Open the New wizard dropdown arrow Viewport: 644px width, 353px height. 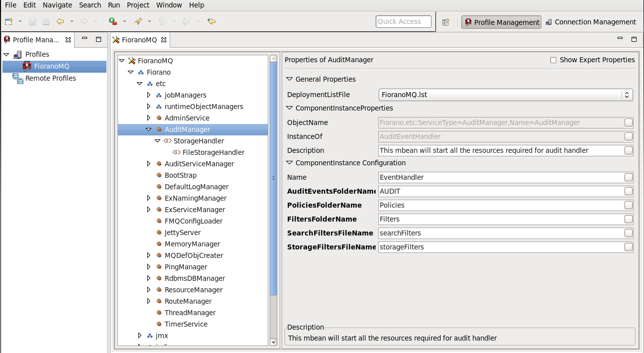[20, 21]
